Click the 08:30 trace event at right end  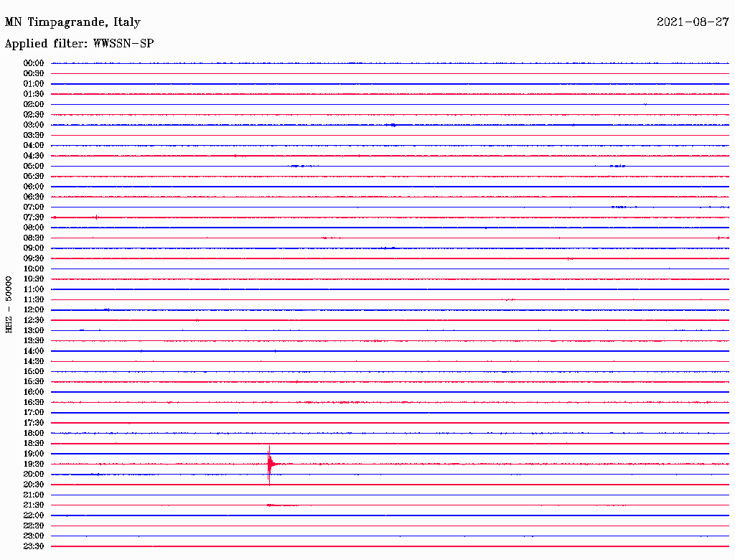tap(723, 238)
